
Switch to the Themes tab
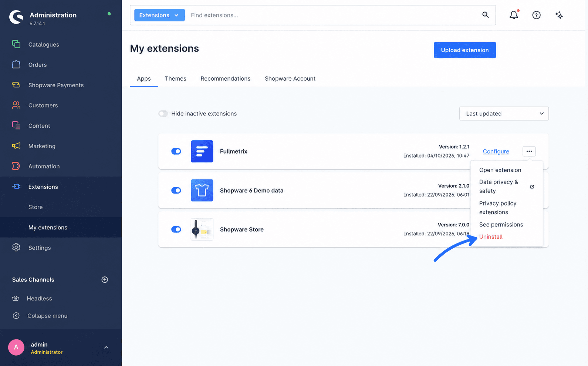coord(176,78)
